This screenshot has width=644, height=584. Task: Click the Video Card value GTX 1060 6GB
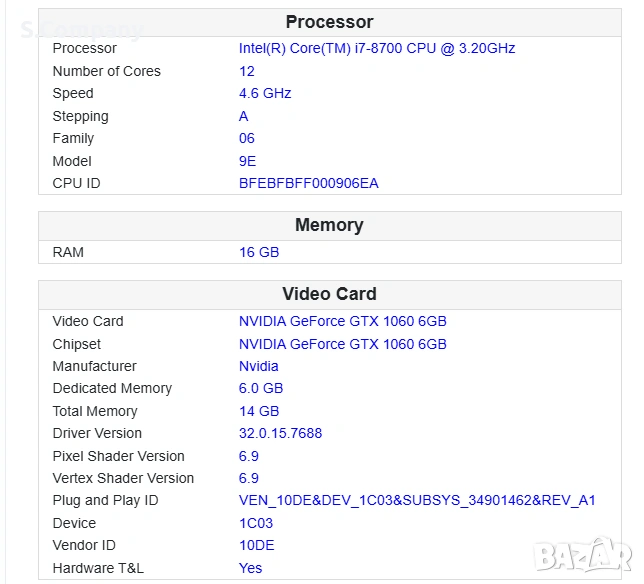point(342,321)
